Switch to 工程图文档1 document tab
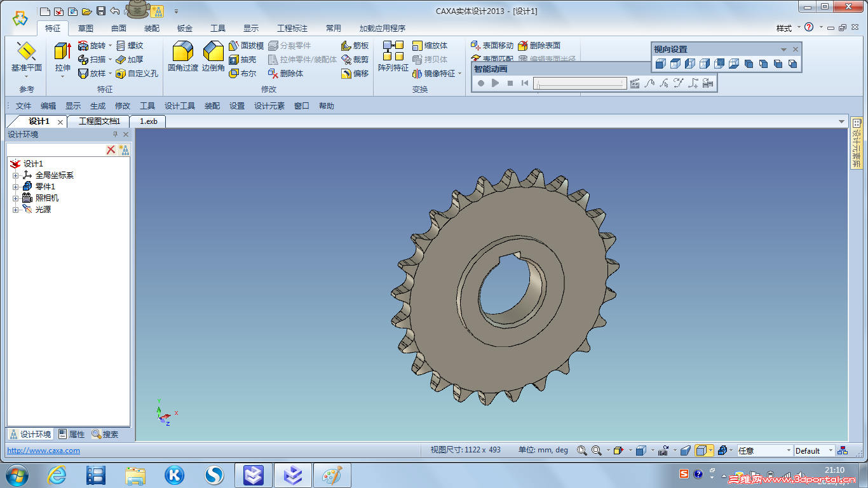868x488 pixels. (x=100, y=121)
